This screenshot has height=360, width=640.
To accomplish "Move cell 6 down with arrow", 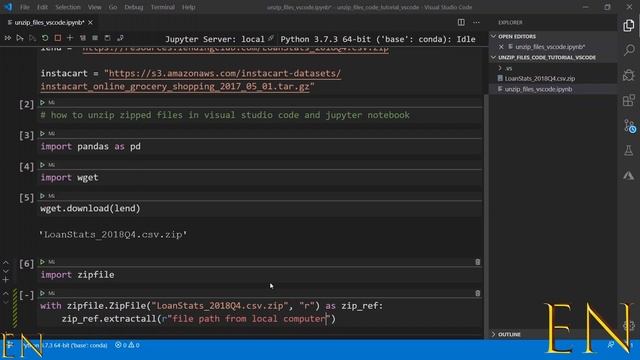I will point(6,271).
